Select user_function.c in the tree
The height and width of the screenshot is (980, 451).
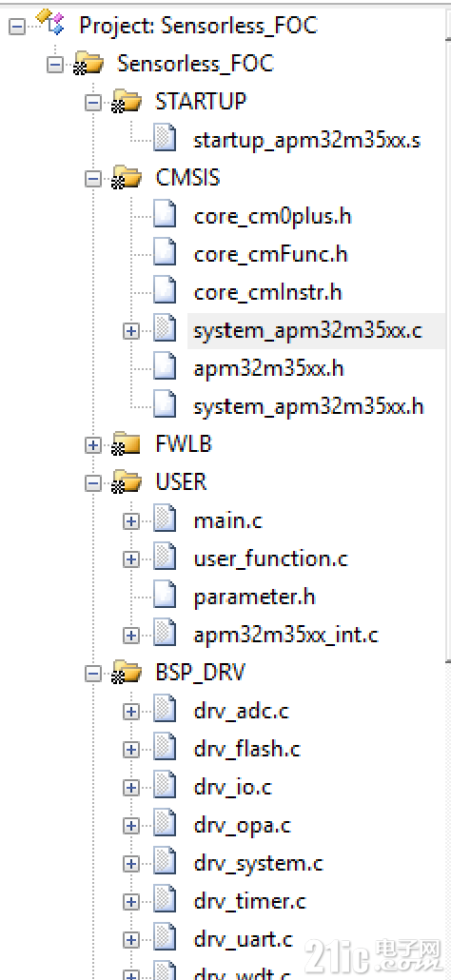270,559
